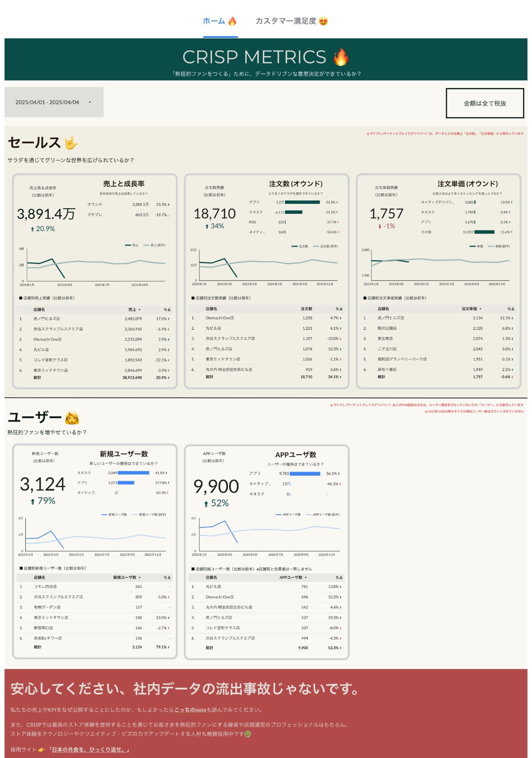Viewport: 532px width, 758px height.
Task: Click the アプリ bar in APPユーザ数 chart
Action: click(x=305, y=474)
